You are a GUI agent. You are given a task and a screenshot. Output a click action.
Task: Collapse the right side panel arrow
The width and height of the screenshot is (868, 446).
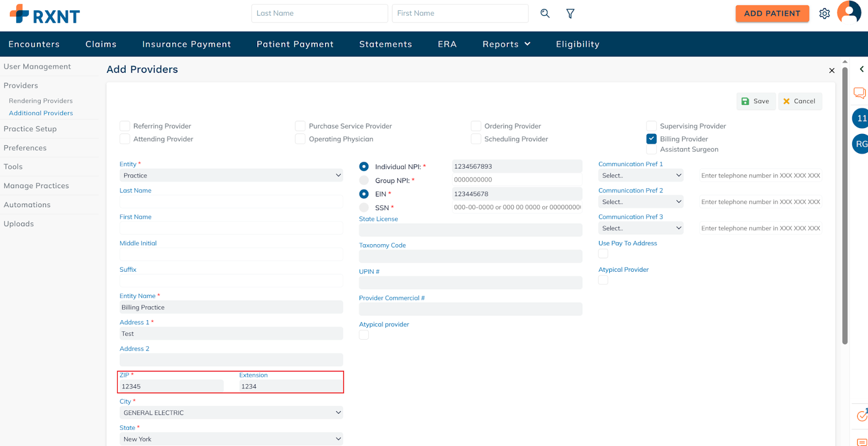[x=861, y=69]
